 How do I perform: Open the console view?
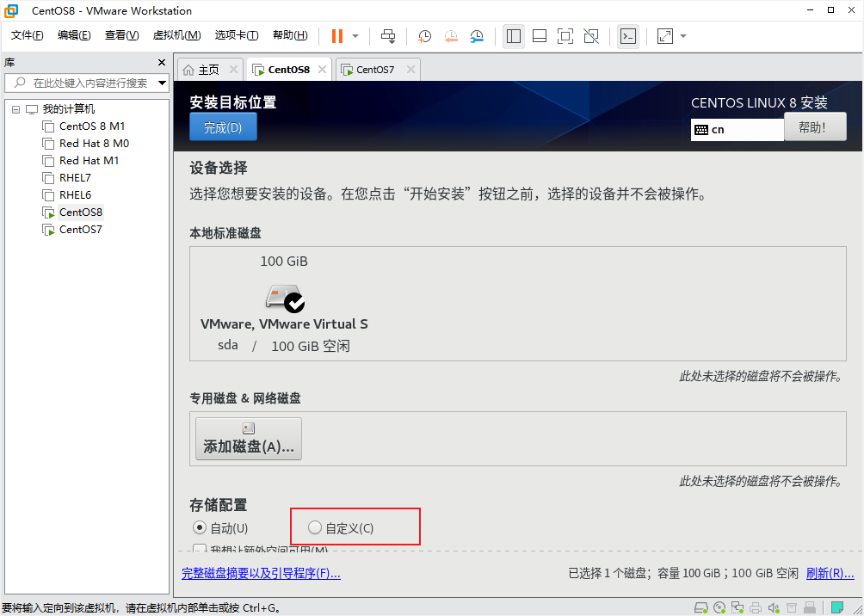pos(628,36)
